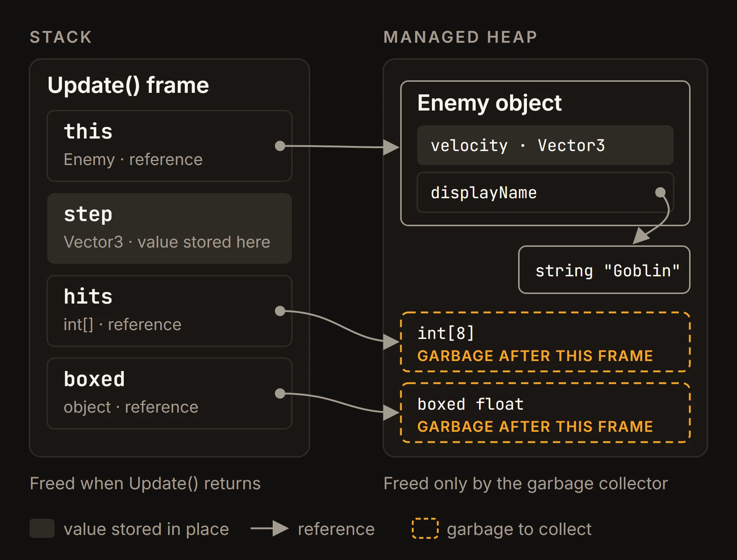Select the 'displayName' field label
Image resolution: width=737 pixels, height=560 pixels.
click(x=484, y=193)
